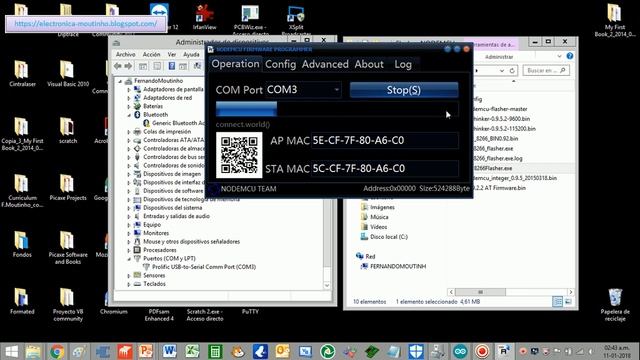Click the AP MAC address field
Viewport: 640px width, 360px height.
[384, 140]
